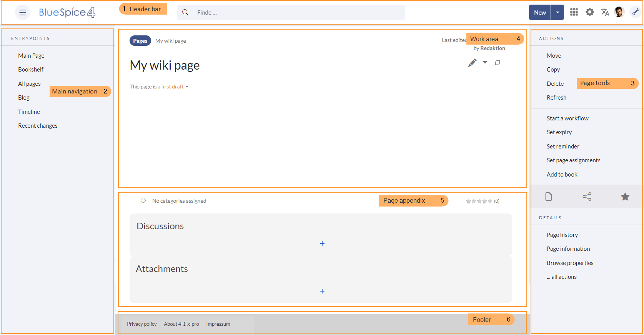Click the search magnifier icon
The height and width of the screenshot is (335, 644).
[185, 12]
